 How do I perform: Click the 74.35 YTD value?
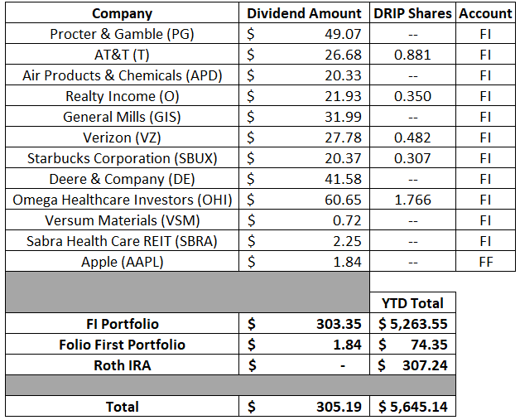(x=412, y=345)
